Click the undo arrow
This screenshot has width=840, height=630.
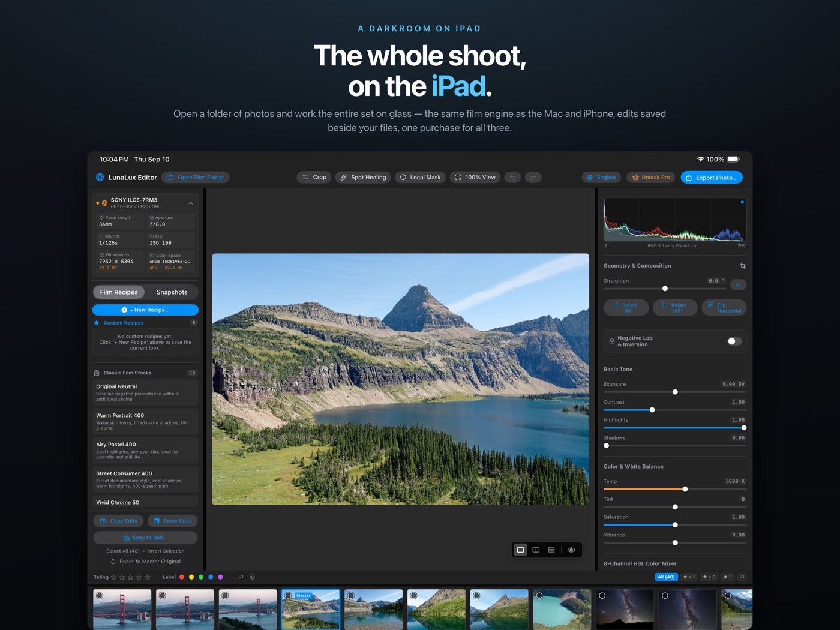pos(512,178)
